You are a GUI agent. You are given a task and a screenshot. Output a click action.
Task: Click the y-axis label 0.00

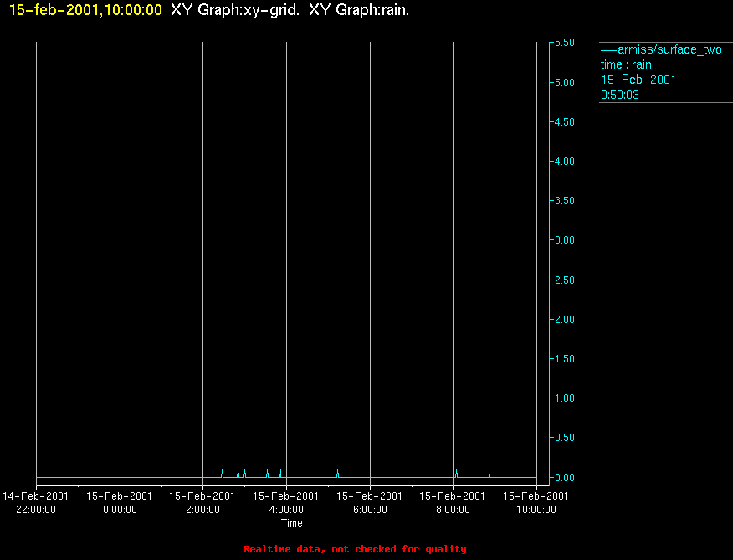point(564,477)
